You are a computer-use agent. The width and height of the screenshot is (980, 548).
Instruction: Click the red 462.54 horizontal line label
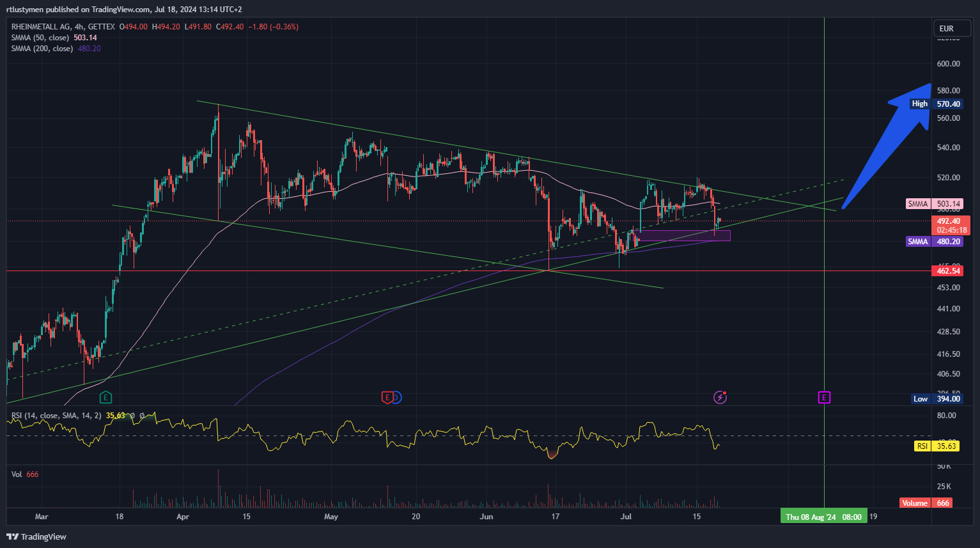pyautogui.click(x=948, y=271)
